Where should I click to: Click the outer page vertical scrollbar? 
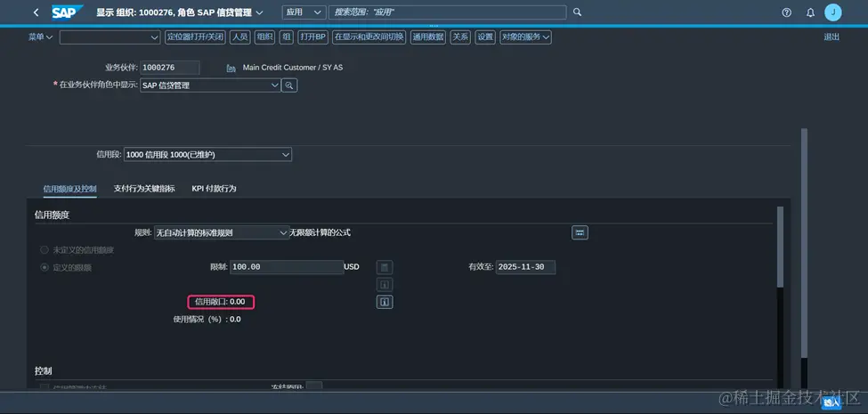(804, 244)
